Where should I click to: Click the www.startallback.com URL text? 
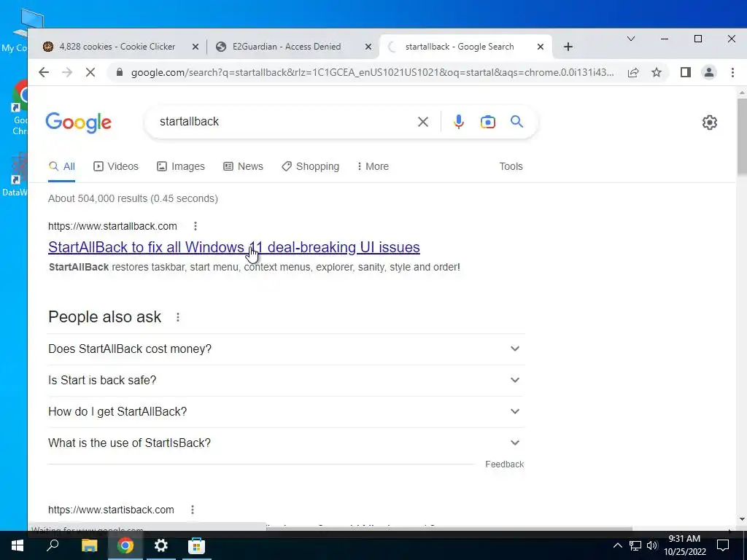point(112,226)
